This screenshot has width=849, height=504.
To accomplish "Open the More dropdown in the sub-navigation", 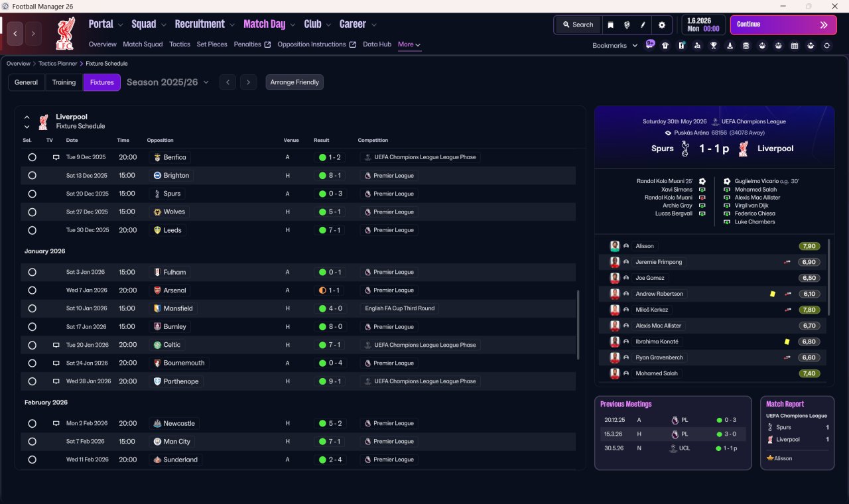I will coord(409,44).
